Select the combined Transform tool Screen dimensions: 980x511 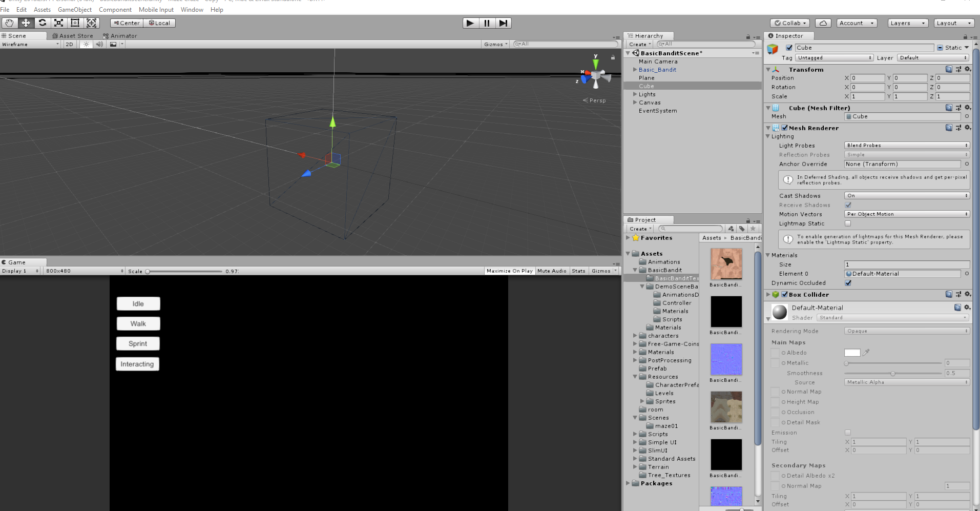(91, 23)
